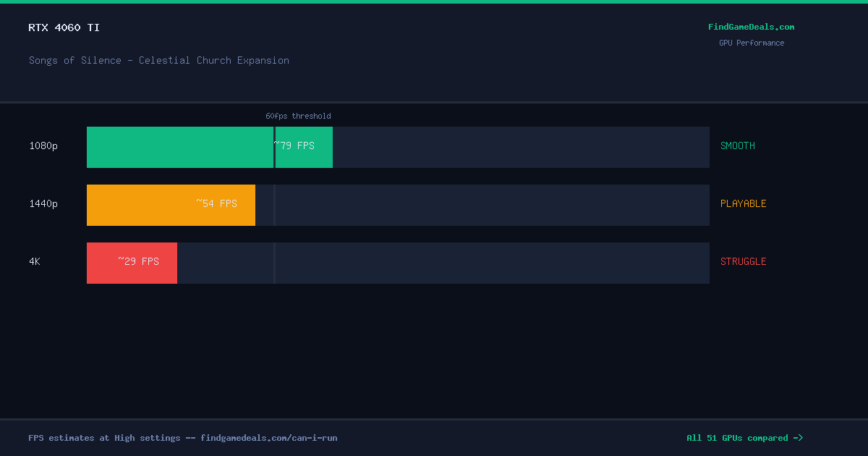Click the findgamedeals.com/can-i-run footer text
The height and width of the screenshot is (456, 868).
click(268, 438)
